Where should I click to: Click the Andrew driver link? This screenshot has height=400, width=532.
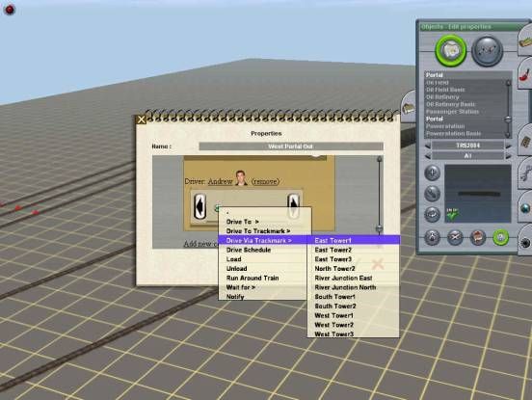tap(220, 181)
